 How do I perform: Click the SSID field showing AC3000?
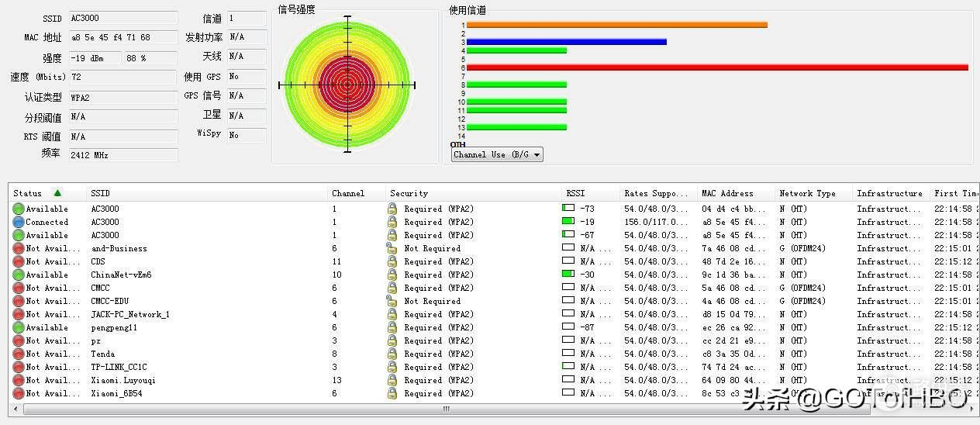point(122,18)
